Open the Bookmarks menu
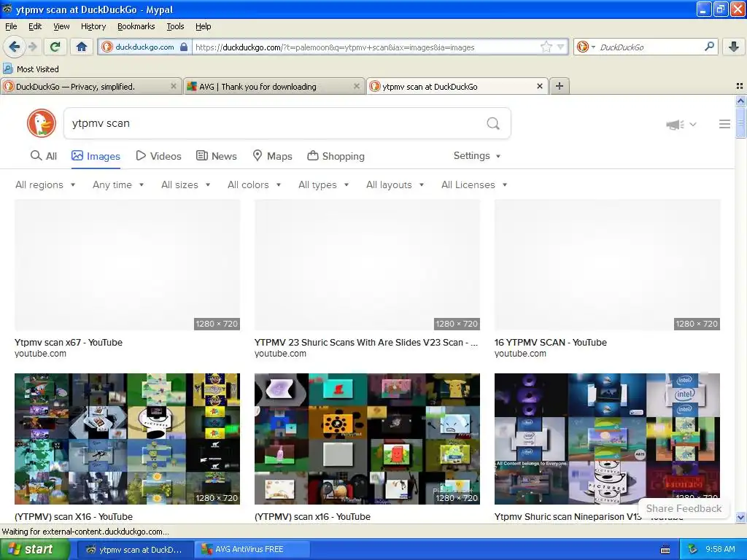This screenshot has width=747, height=560. 136,26
